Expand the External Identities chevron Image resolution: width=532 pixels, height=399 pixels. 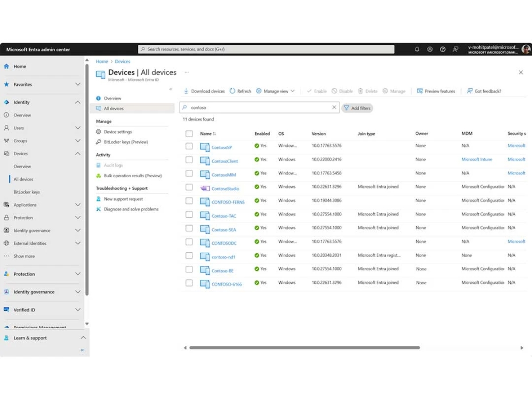[78, 243]
